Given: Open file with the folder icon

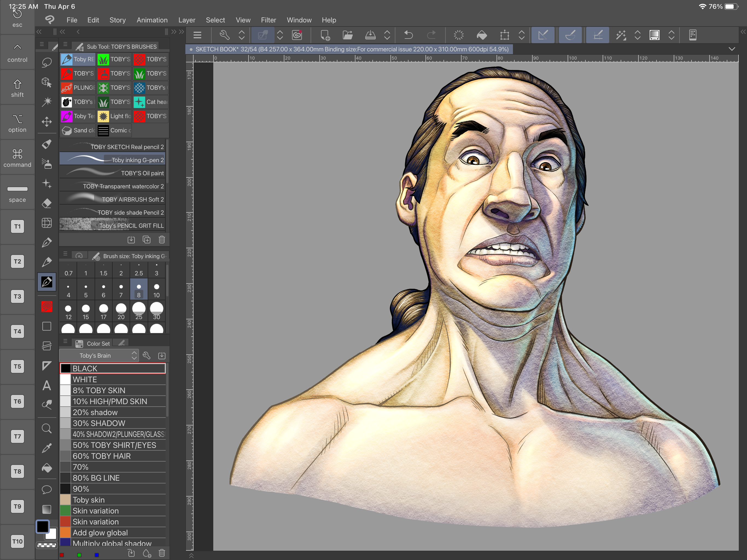Looking at the screenshot, I should pyautogui.click(x=348, y=35).
